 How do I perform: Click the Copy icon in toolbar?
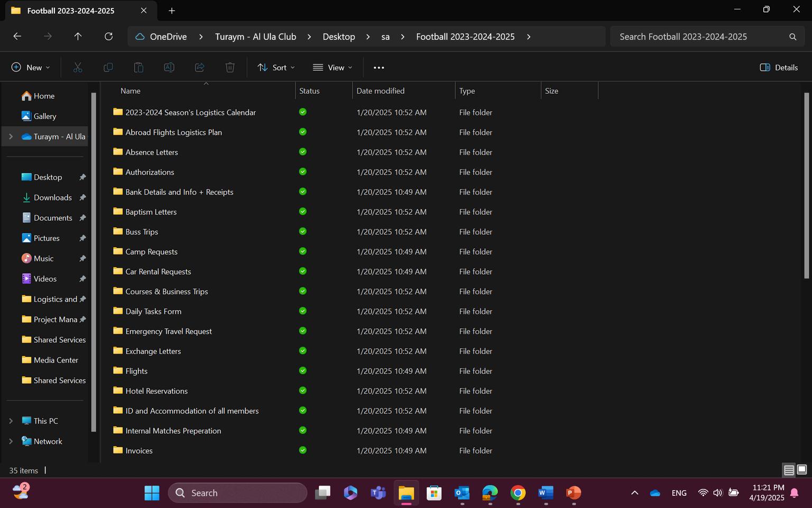click(108, 67)
